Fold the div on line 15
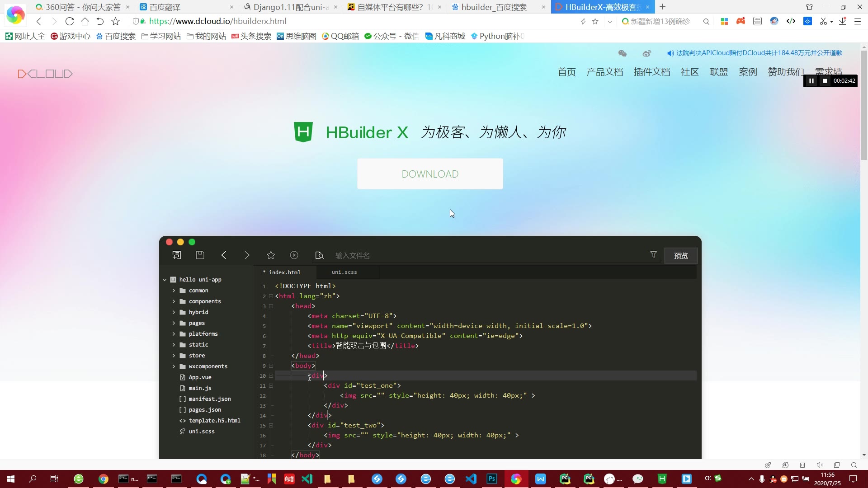The width and height of the screenshot is (868, 488). (271, 426)
